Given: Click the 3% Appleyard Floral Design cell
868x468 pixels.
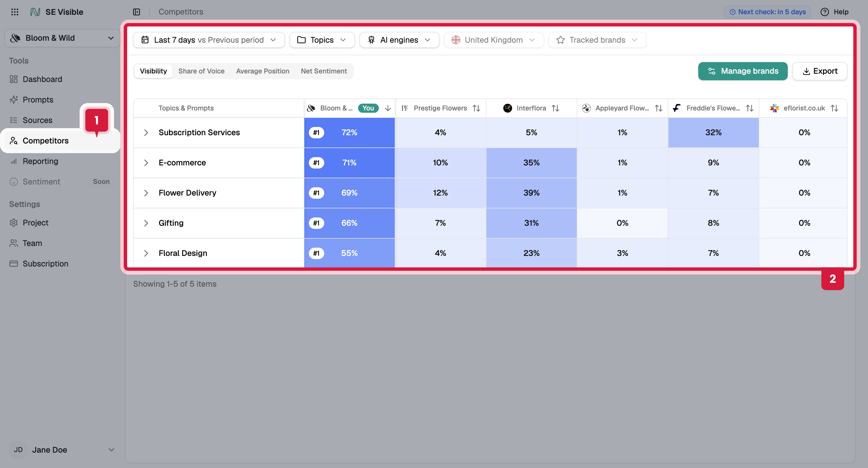Looking at the screenshot, I should pyautogui.click(x=622, y=253).
